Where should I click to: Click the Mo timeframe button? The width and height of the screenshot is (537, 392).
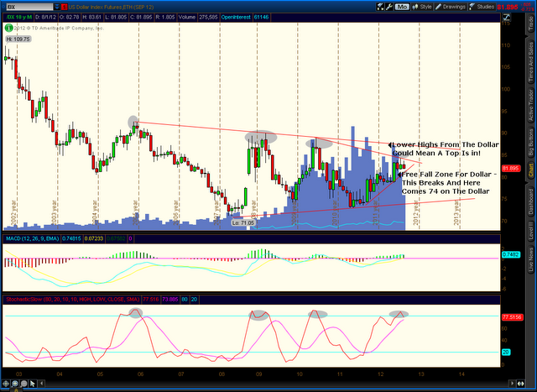402,7
